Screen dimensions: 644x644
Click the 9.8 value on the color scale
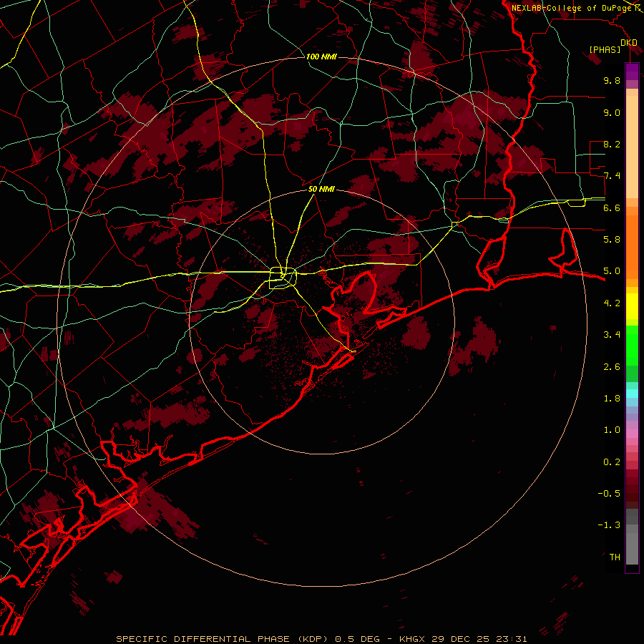[x=612, y=80]
